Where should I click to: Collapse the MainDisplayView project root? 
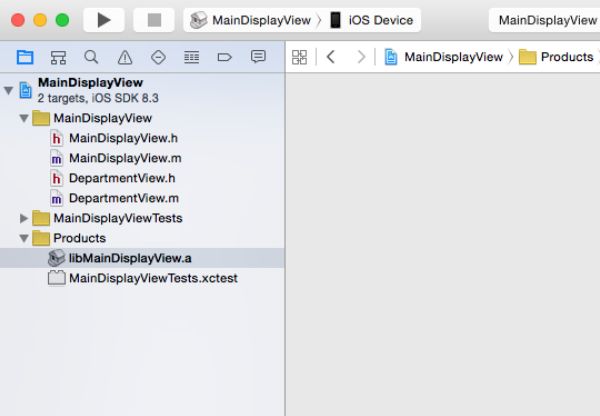8,90
